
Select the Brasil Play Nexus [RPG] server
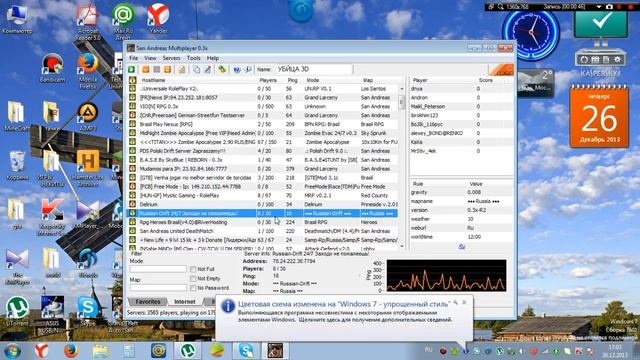click(263, 124)
